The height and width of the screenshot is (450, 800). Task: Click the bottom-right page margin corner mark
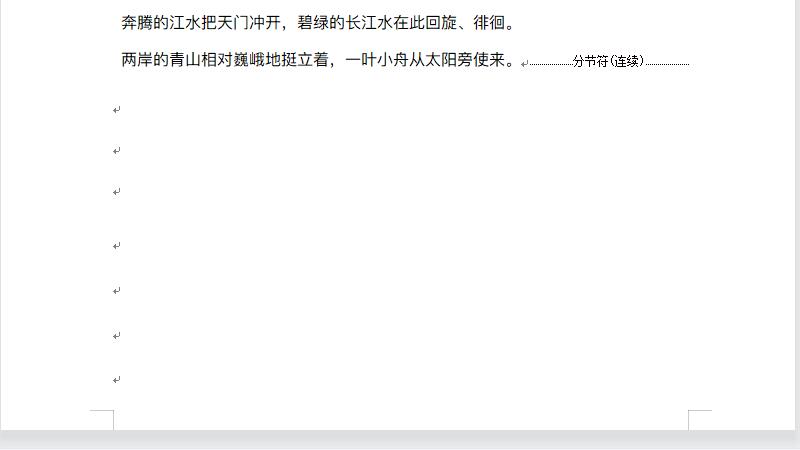pos(699,419)
